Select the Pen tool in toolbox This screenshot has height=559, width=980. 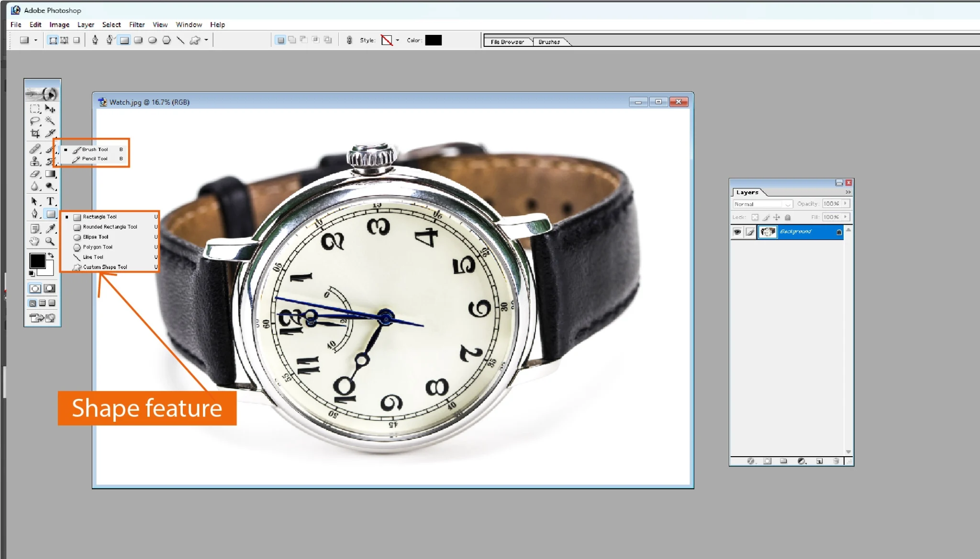[x=35, y=214]
